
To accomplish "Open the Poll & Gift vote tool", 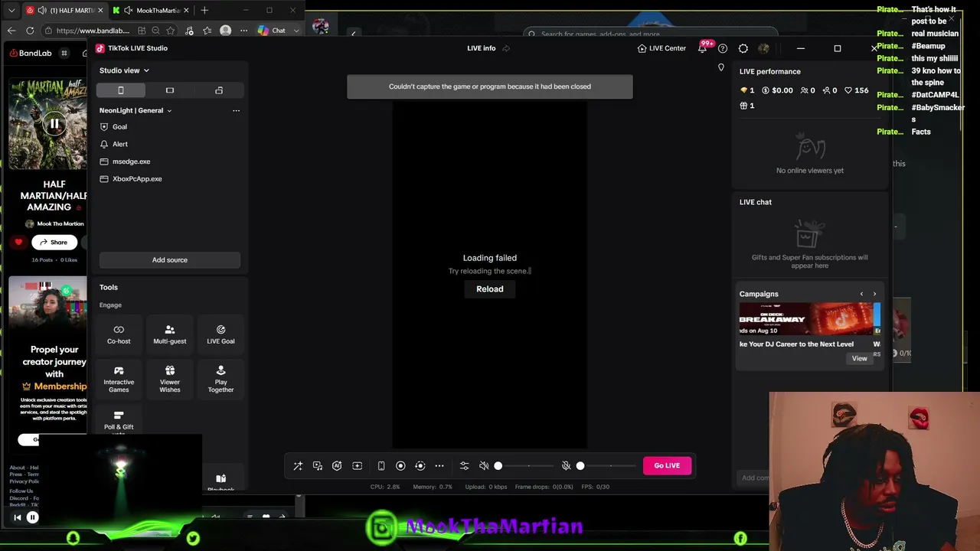I will [x=119, y=421].
